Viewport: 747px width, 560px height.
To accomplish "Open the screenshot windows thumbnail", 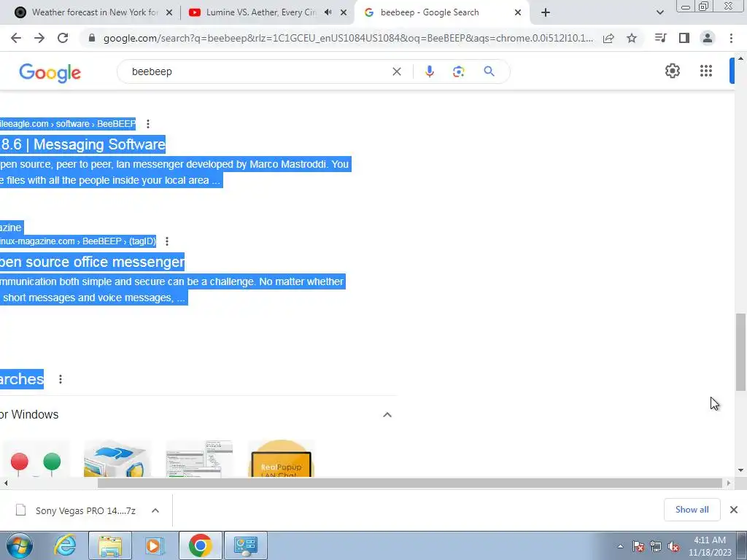I will [x=199, y=459].
